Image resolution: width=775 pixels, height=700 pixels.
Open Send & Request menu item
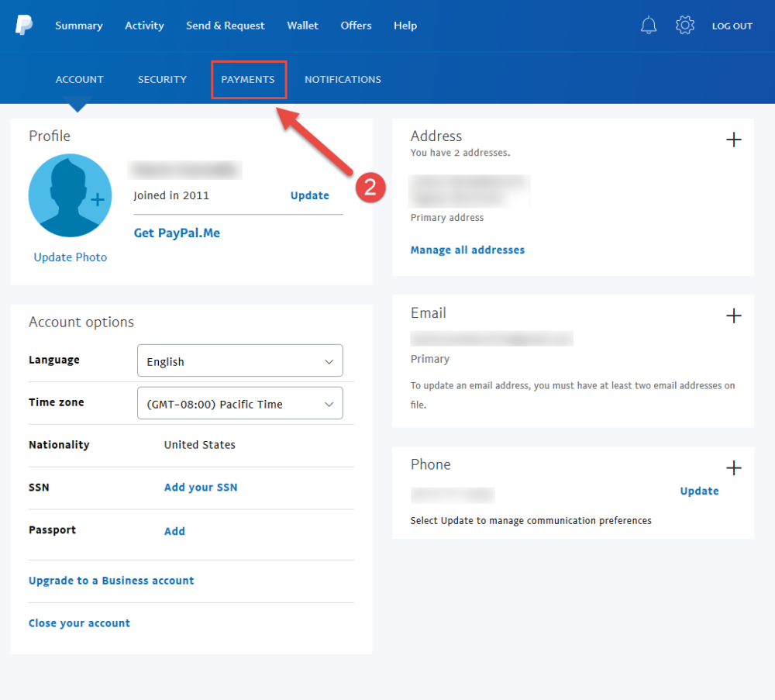coord(226,26)
